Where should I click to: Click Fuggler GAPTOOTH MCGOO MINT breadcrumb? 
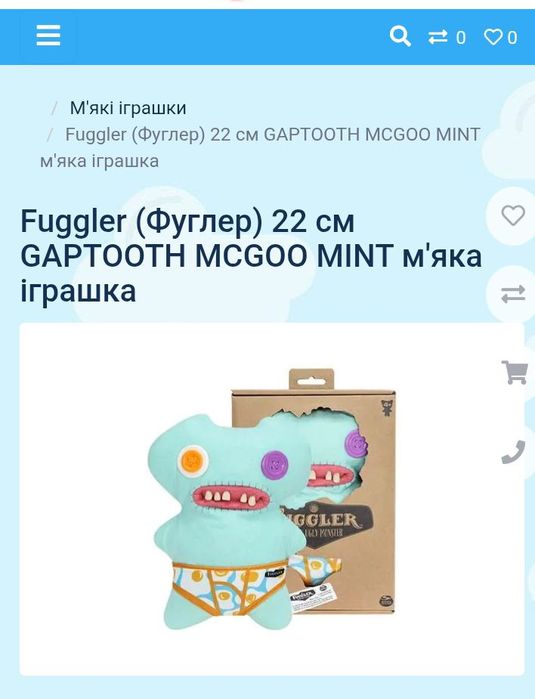coord(273,134)
